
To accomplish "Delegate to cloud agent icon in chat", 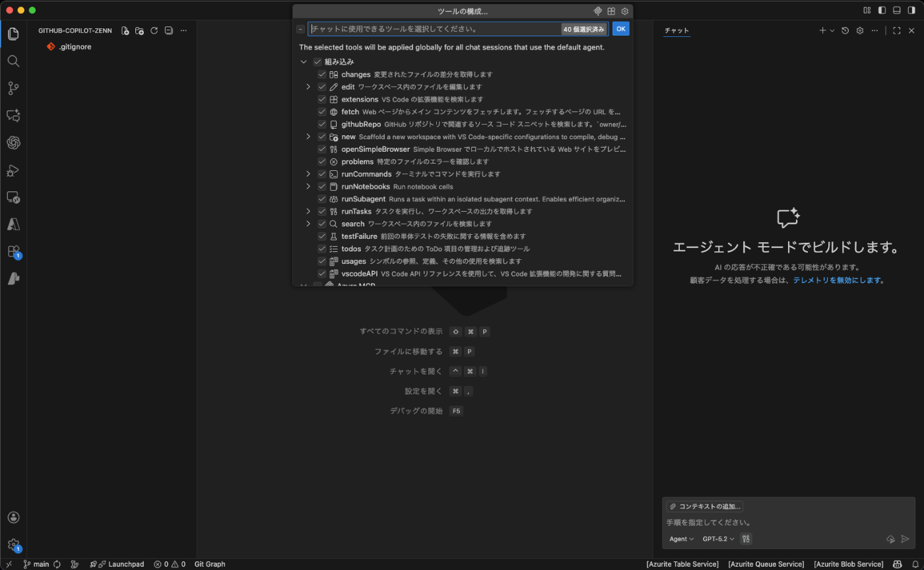I will coord(890,539).
